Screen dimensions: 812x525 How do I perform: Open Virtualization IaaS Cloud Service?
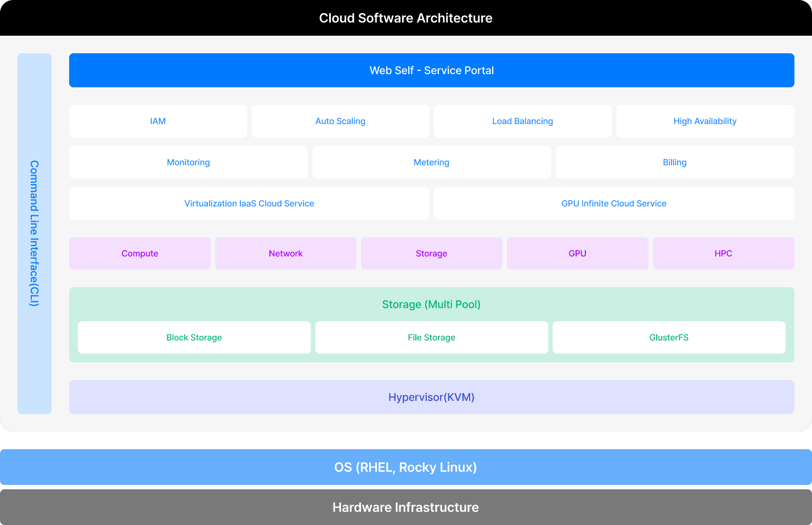(249, 203)
